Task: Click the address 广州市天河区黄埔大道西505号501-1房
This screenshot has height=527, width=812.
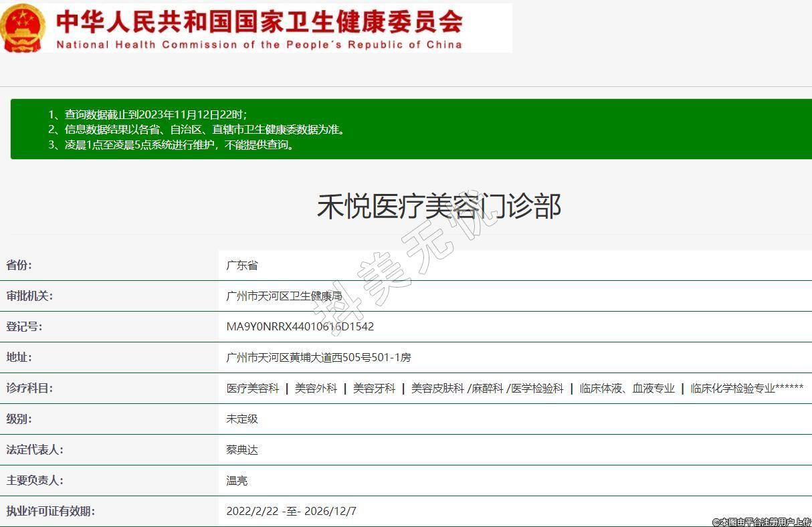Action: (x=319, y=358)
